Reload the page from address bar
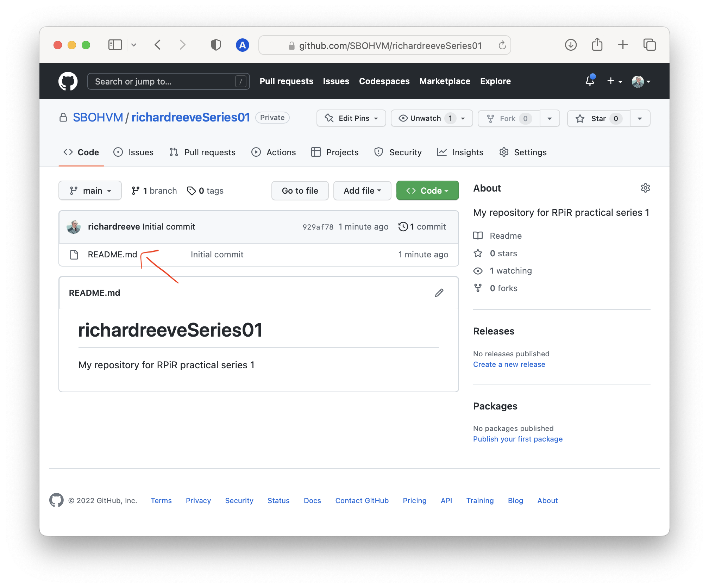709x588 pixels. [502, 45]
